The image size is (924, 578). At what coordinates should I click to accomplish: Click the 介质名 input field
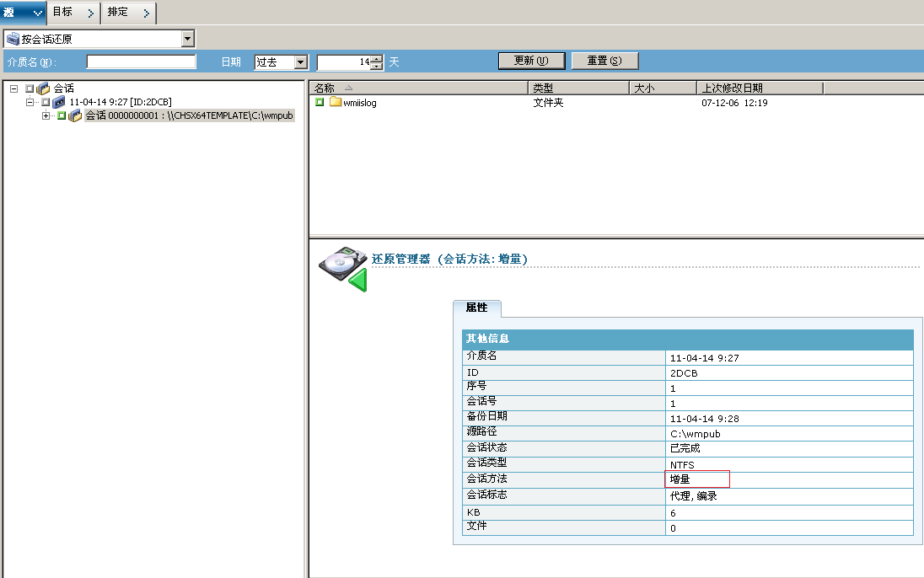141,62
